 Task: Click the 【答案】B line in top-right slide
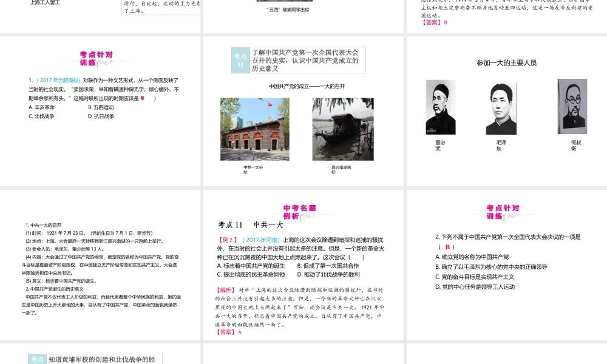click(x=435, y=22)
